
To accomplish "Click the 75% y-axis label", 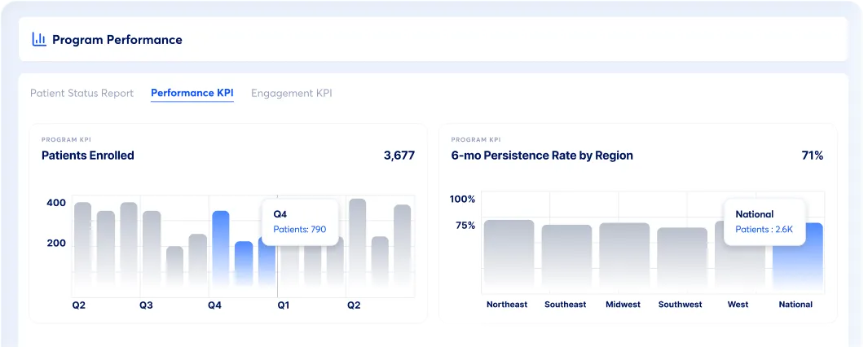I will (x=465, y=226).
